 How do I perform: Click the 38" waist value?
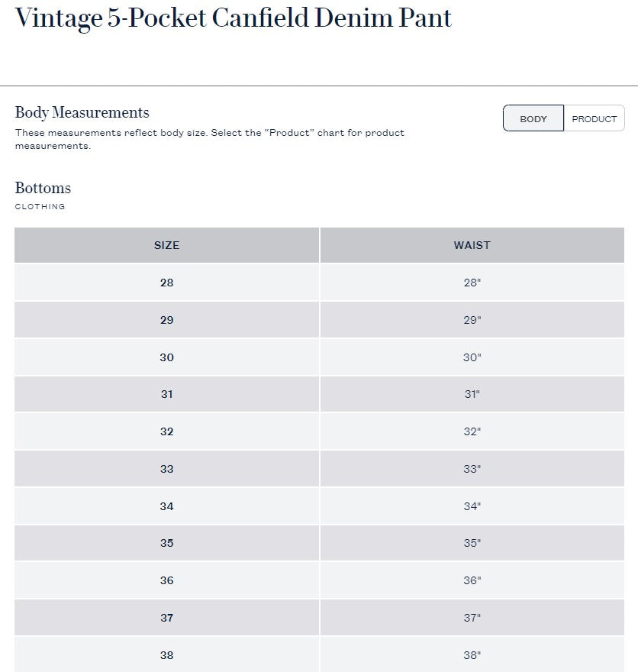click(x=472, y=654)
